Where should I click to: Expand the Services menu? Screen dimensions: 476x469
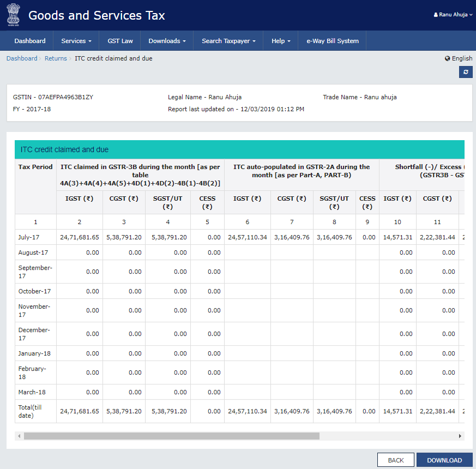[76, 41]
